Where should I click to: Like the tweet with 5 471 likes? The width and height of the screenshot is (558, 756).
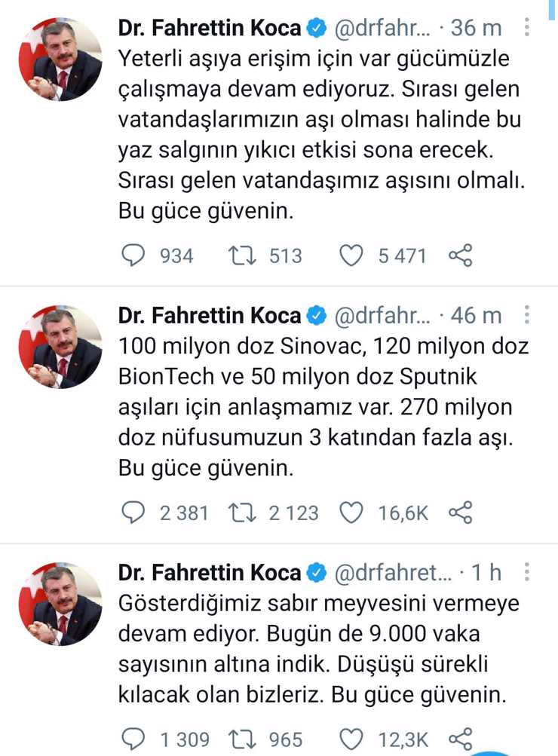pyautogui.click(x=351, y=256)
